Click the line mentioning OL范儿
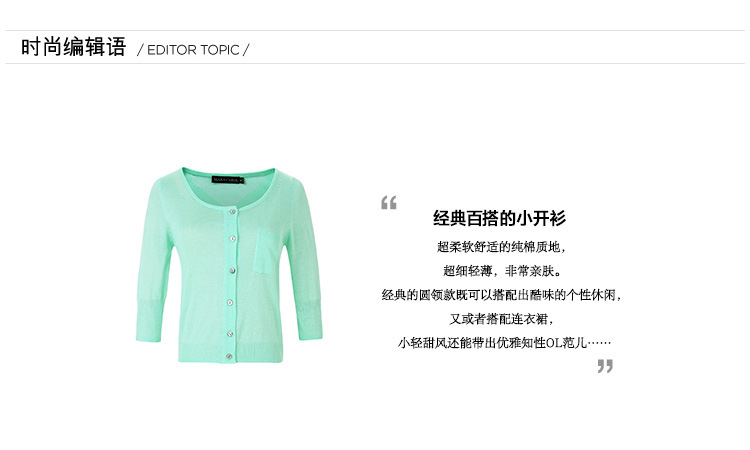 point(504,342)
